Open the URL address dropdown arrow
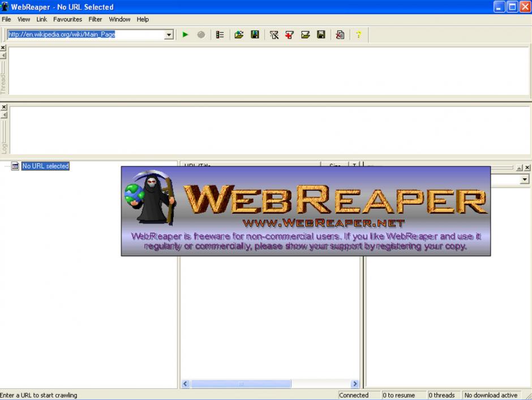 click(169, 35)
